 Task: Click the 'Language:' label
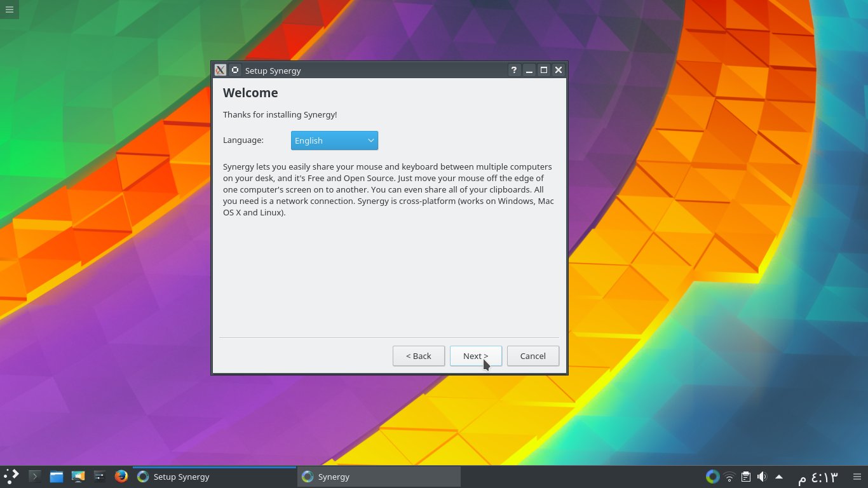243,140
